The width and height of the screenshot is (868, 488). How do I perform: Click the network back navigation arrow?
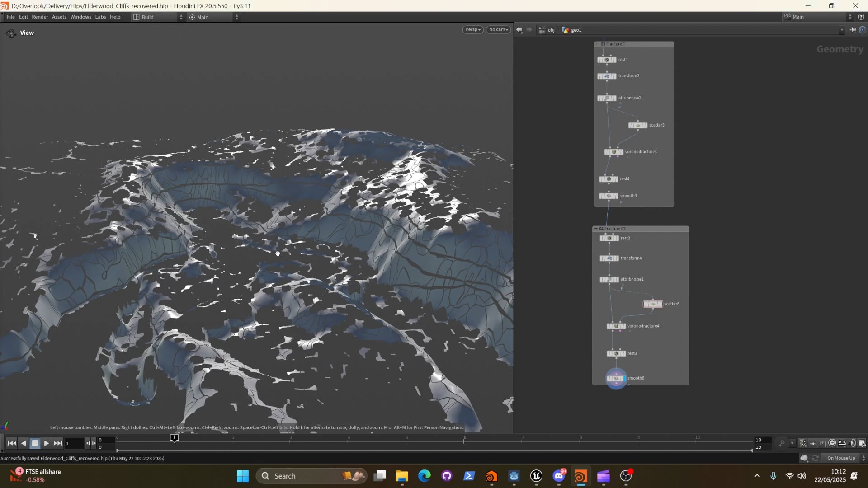pos(519,30)
